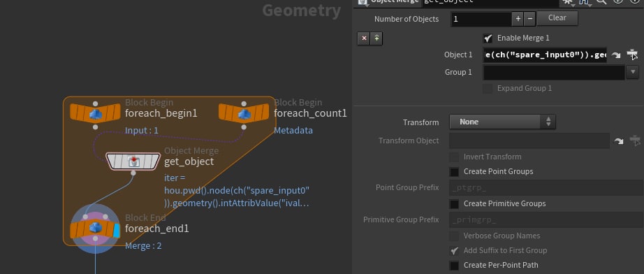The width and height of the screenshot is (644, 274).
Task: Select the foreach_count1 Block Begin node icon
Action: (x=244, y=113)
